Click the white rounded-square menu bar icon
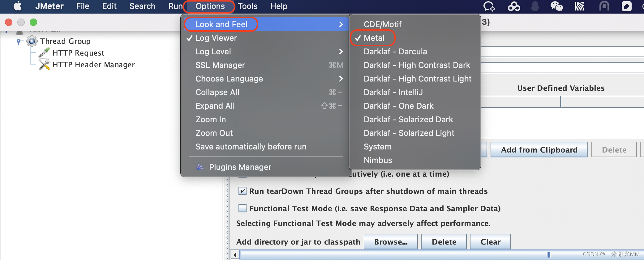644x260 pixels. (627, 6)
